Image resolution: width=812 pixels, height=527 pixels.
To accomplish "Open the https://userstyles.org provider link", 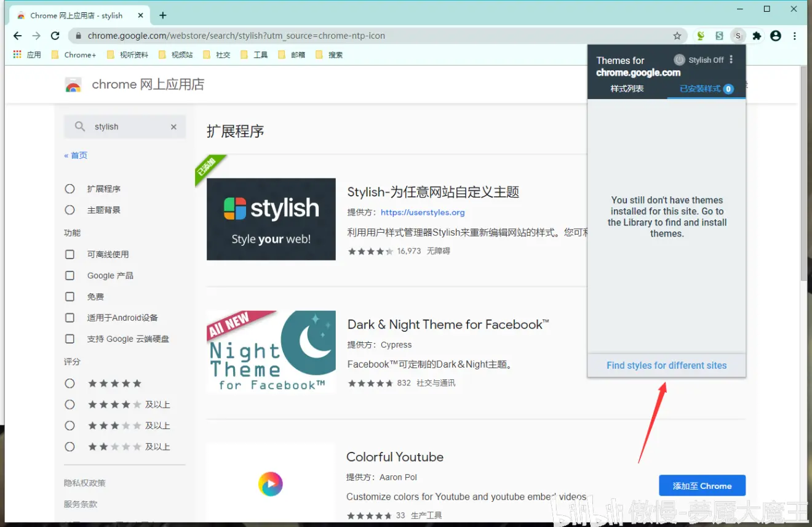I will 423,212.
